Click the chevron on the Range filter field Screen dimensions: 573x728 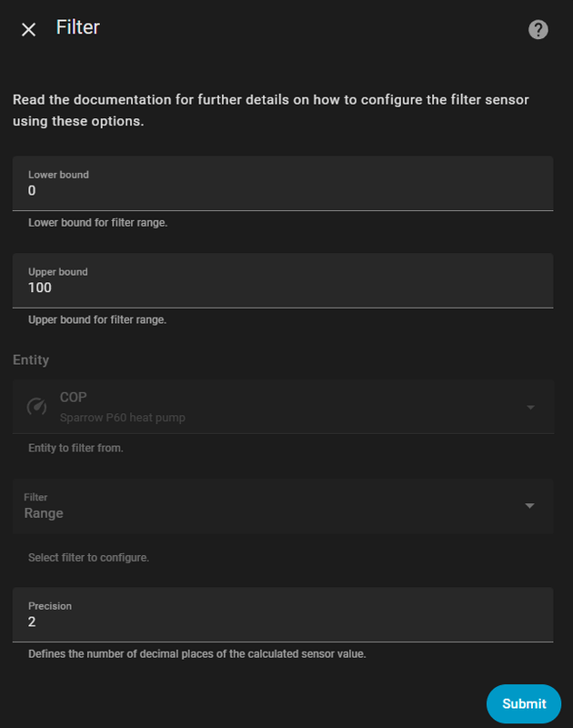click(x=530, y=505)
